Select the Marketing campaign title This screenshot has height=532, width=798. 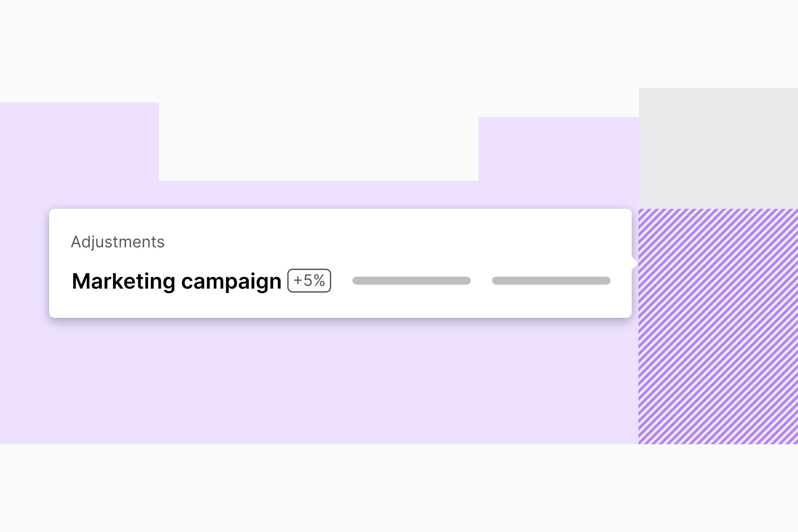click(177, 281)
